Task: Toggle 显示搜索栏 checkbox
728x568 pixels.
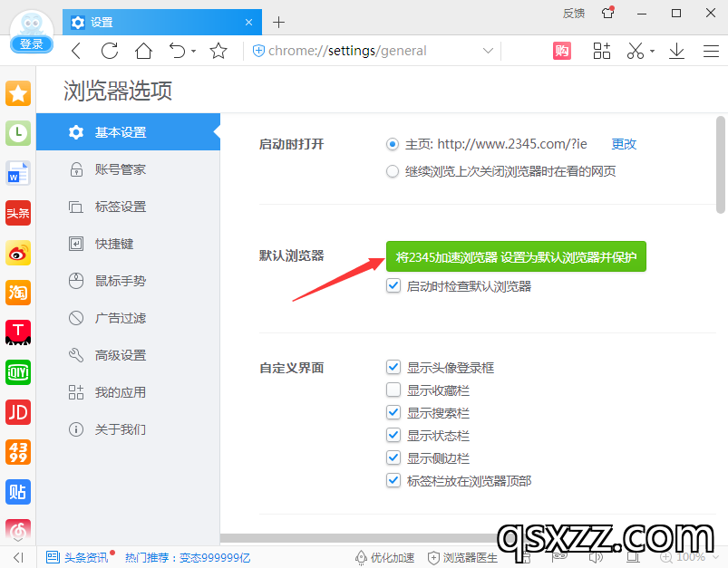Action: [393, 412]
